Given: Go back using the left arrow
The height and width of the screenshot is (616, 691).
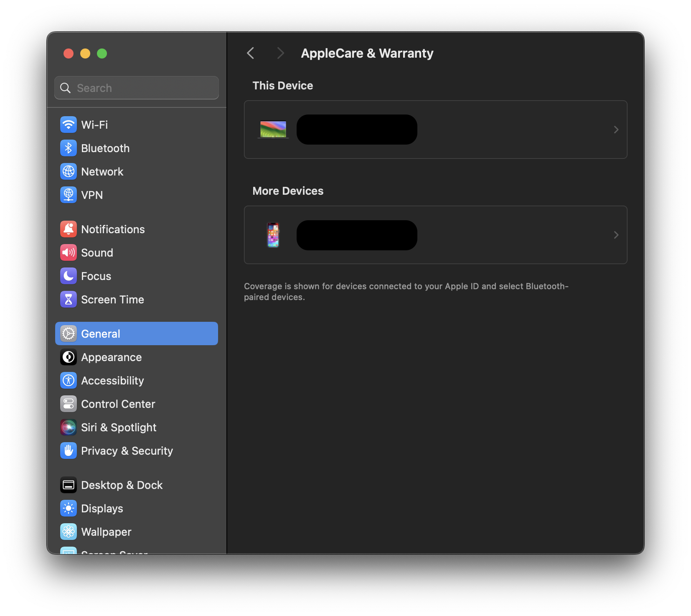Looking at the screenshot, I should pos(251,53).
